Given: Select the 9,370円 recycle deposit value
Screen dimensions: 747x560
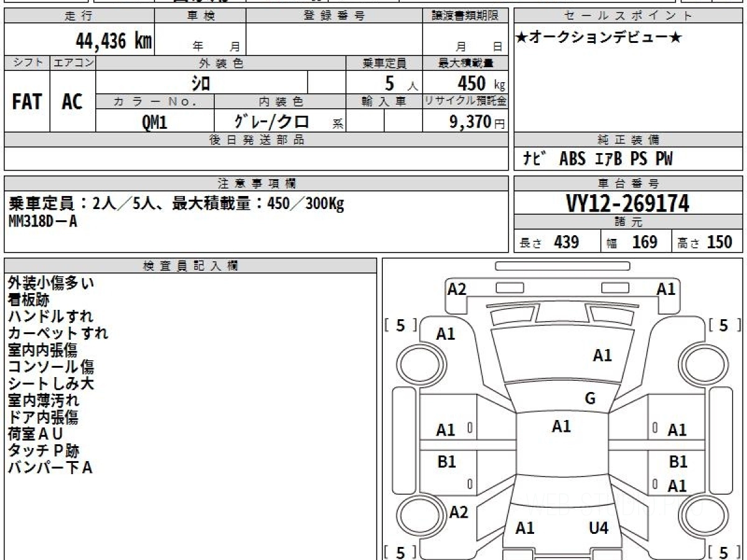Looking at the screenshot, I should 477,122.
